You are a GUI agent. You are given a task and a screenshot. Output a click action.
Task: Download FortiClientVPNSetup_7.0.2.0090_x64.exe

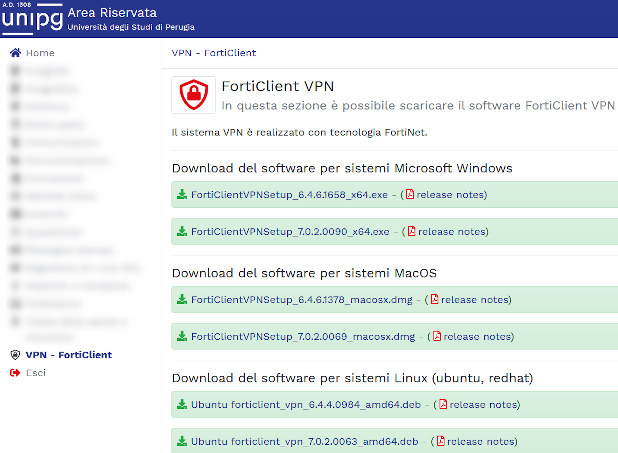[290, 231]
